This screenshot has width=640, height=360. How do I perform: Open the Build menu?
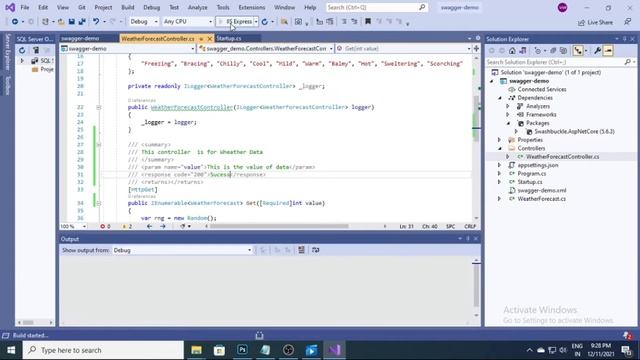(128, 7)
